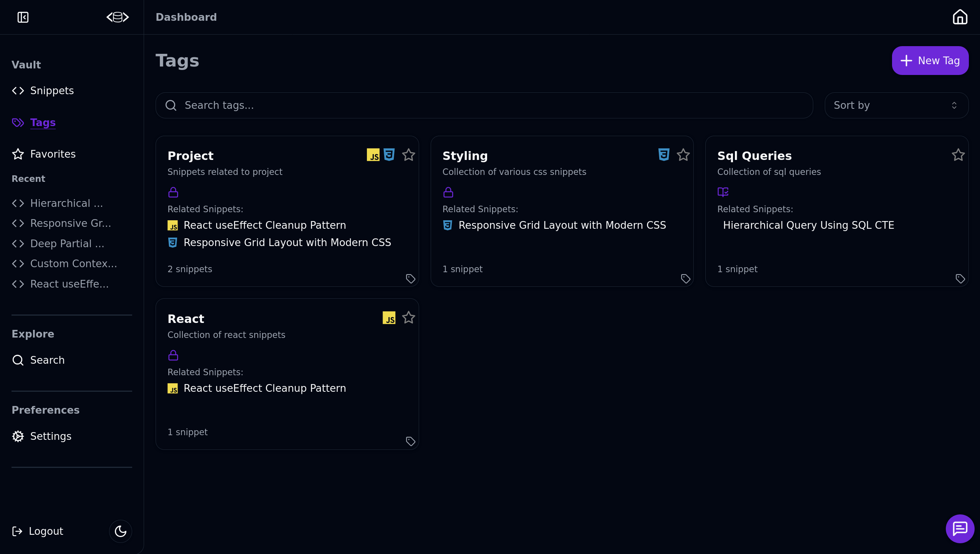Open React useEffect Cleanup Pattern in Project card

click(x=265, y=225)
